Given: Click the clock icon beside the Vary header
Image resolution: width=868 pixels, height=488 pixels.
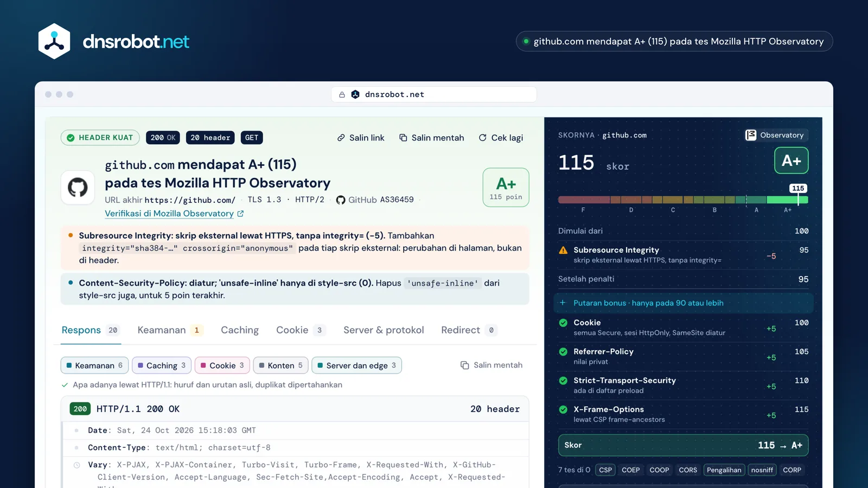Looking at the screenshot, I should (x=76, y=465).
